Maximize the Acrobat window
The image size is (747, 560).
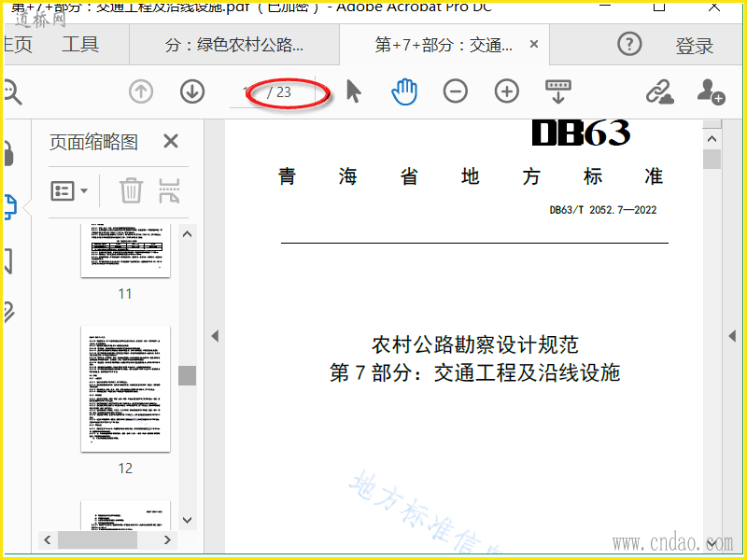659,6
